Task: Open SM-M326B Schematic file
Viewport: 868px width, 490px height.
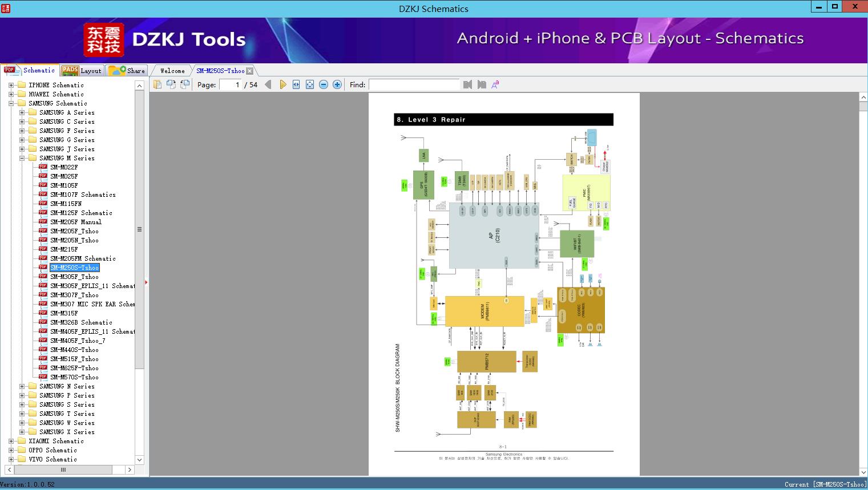Action: 81,322
